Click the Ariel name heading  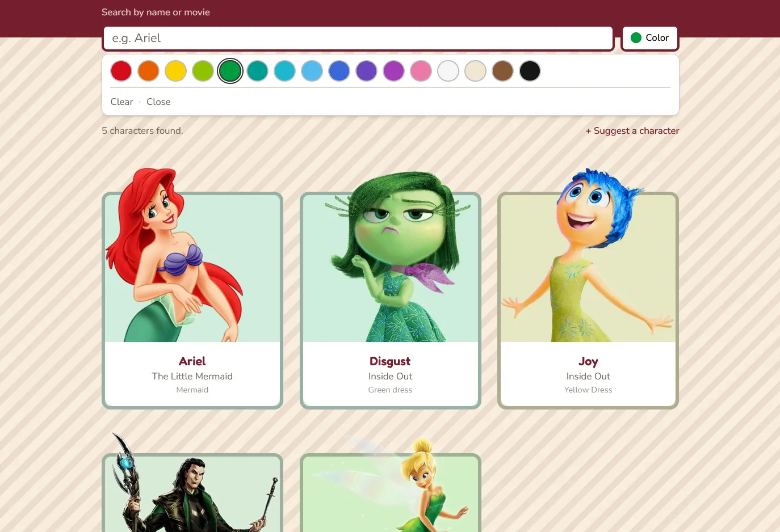pos(192,361)
